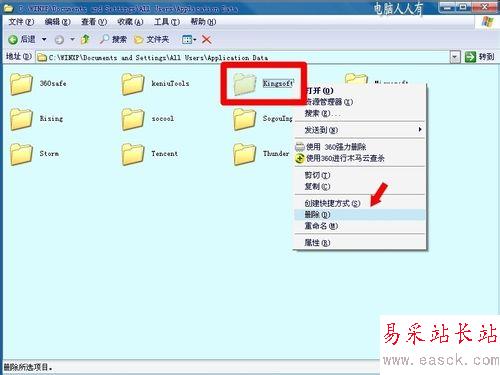
Task: Click the Go (转到) button
Action: point(480,57)
